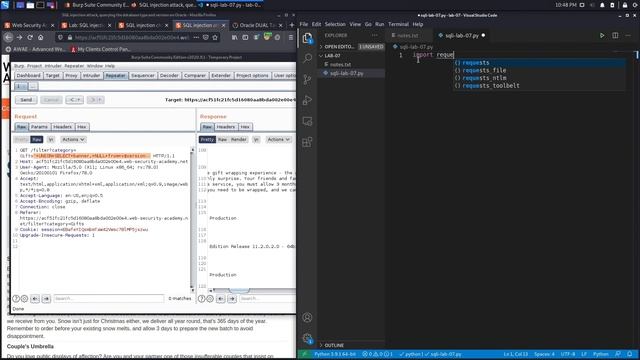
Task: Open Firefox page actions ellipsis
Action: (x=196, y=37)
